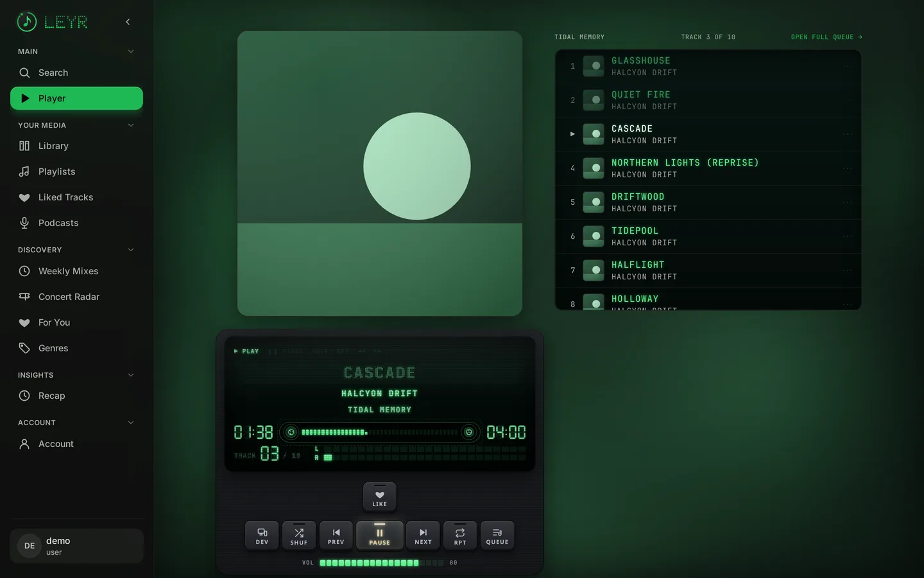The image size is (924, 578).
Task: Pause playback with the PAUSE button
Action: [380, 536]
